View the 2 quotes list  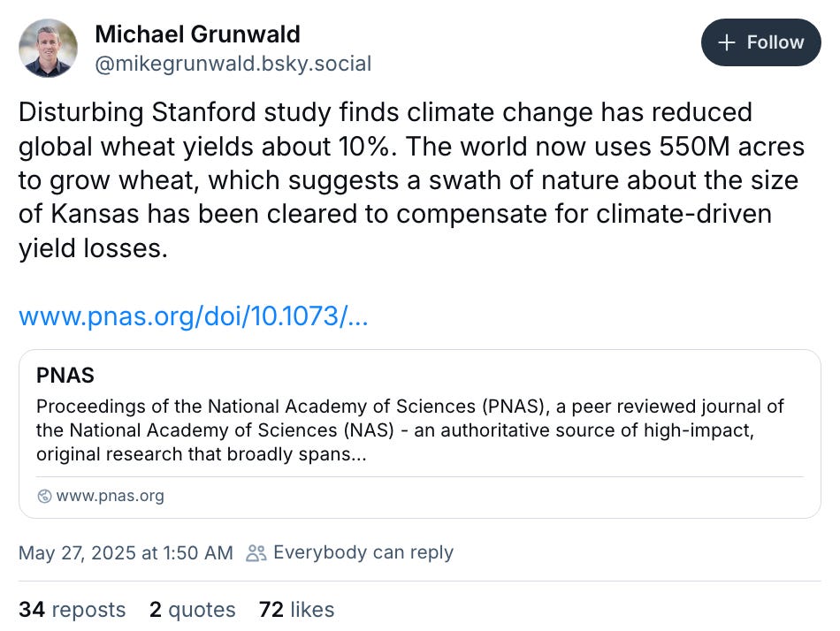click(193, 610)
